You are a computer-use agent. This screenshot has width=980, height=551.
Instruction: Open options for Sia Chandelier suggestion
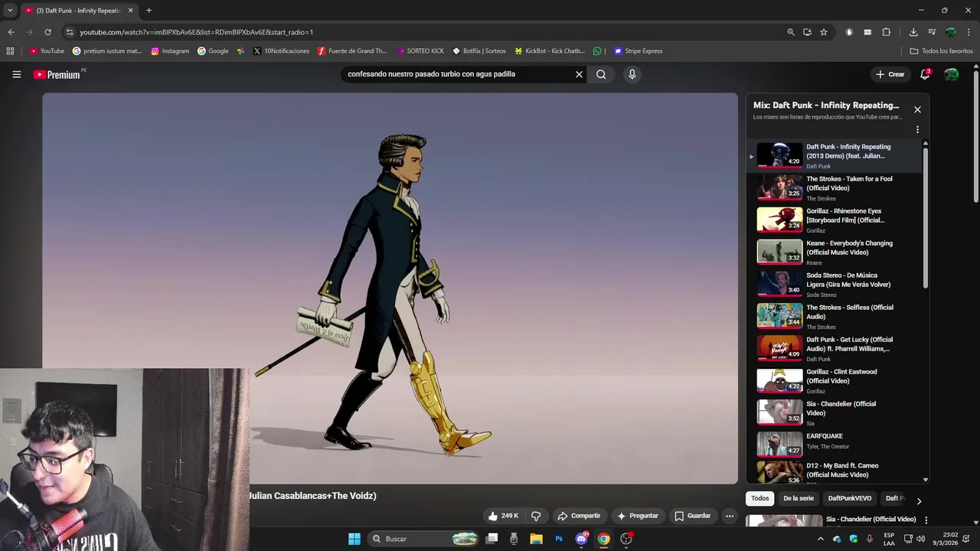[926, 520]
